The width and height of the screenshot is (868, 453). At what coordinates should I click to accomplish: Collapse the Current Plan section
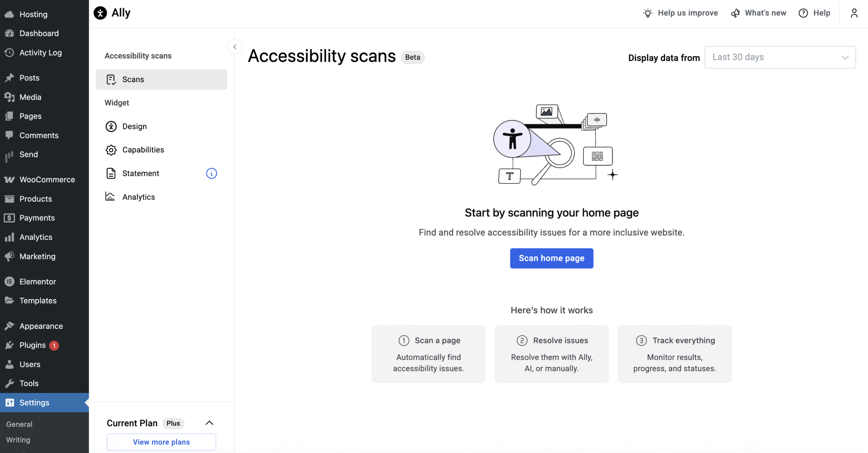point(209,423)
